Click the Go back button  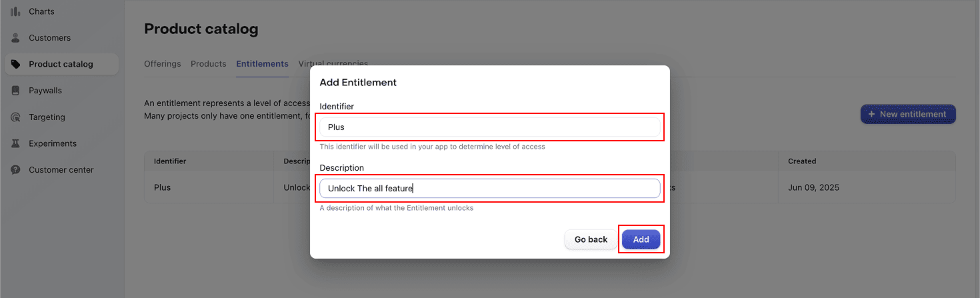(591, 240)
